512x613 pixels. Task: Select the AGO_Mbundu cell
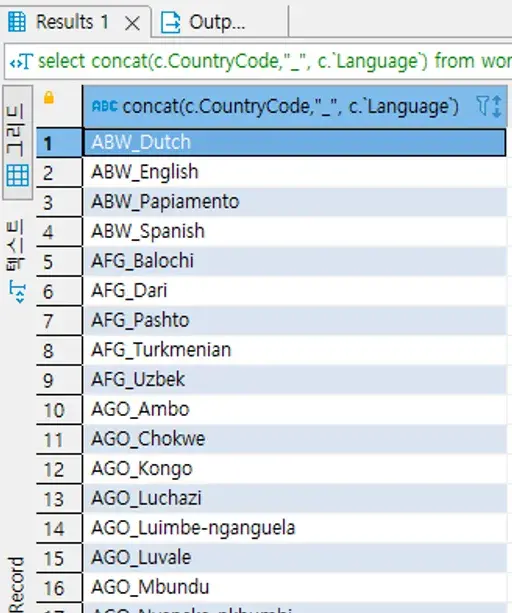[x=295, y=588]
